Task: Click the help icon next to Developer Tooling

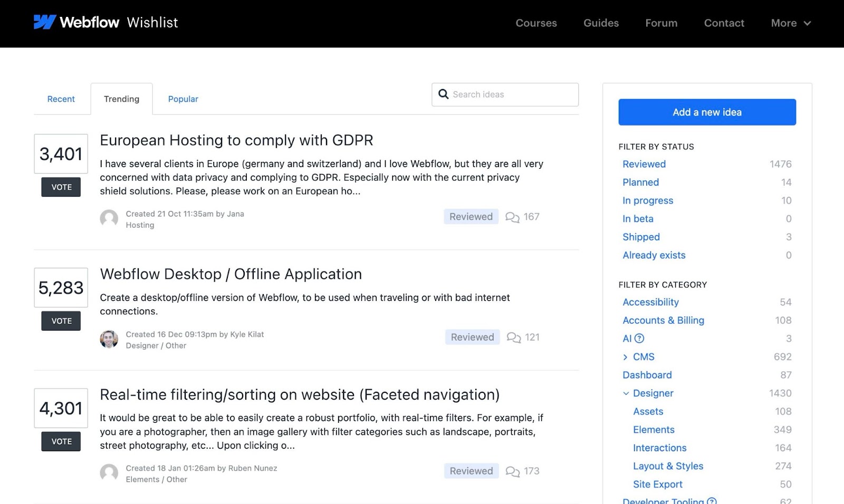Action: pos(712,501)
